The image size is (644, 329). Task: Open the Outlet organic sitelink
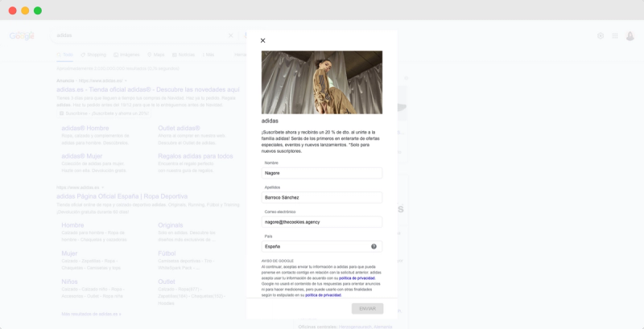(x=167, y=282)
